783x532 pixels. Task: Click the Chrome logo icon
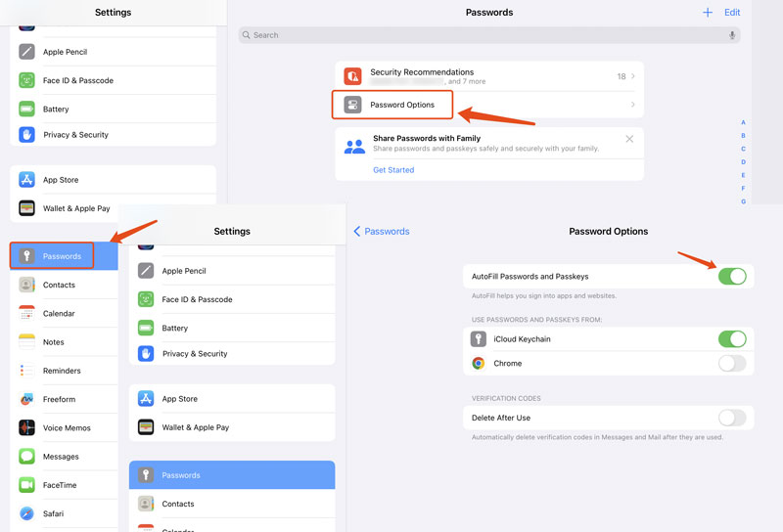479,364
